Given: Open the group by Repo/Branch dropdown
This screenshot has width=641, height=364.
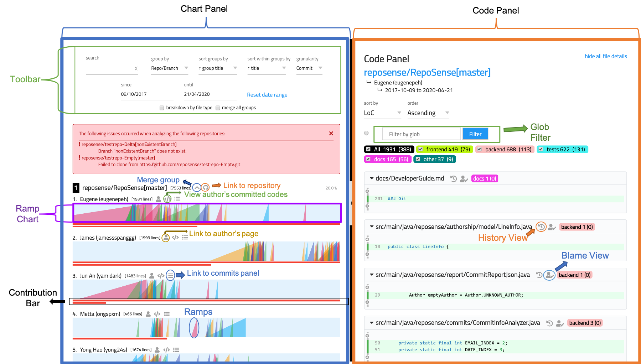Looking at the screenshot, I should click(170, 68).
